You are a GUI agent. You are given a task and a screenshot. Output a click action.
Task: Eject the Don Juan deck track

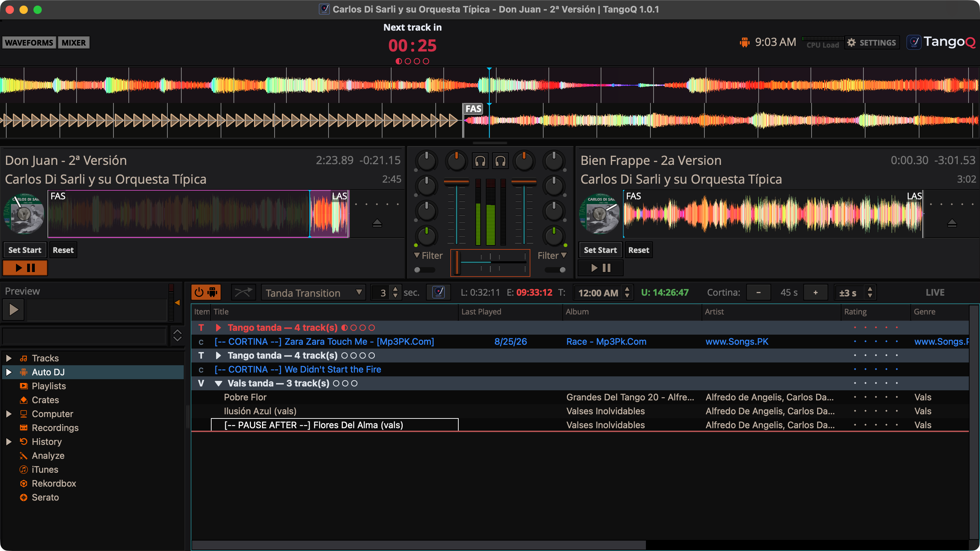377,223
